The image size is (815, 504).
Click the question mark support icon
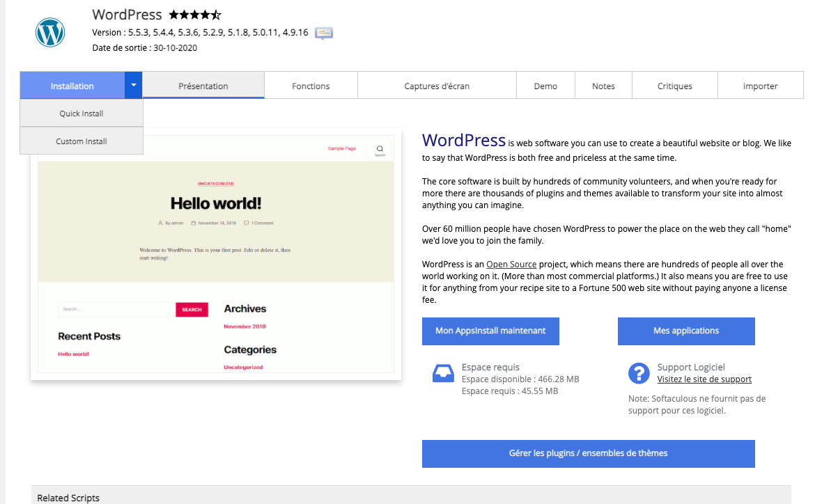click(x=639, y=374)
